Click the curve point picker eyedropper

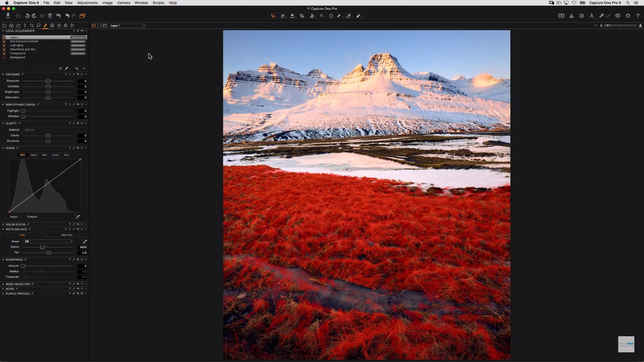coord(78,216)
